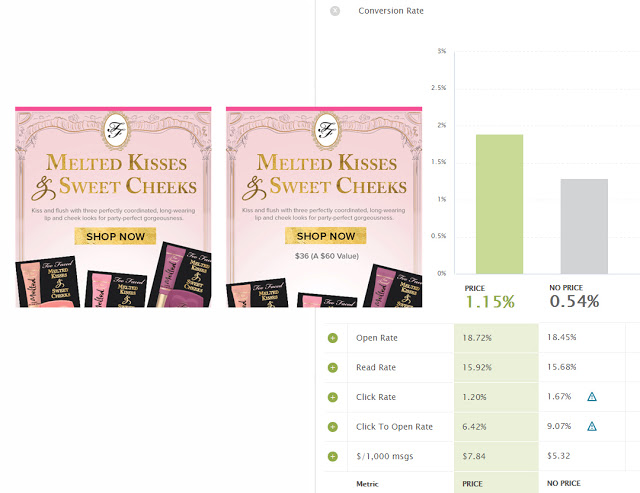Select the Click To Open Rate label
640x493 pixels.
click(x=394, y=427)
